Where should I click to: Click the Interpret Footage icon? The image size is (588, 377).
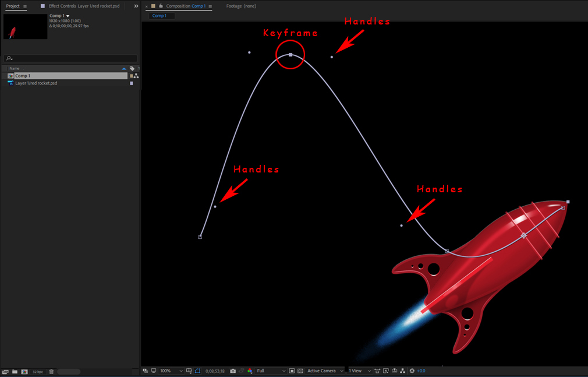(x=5, y=372)
